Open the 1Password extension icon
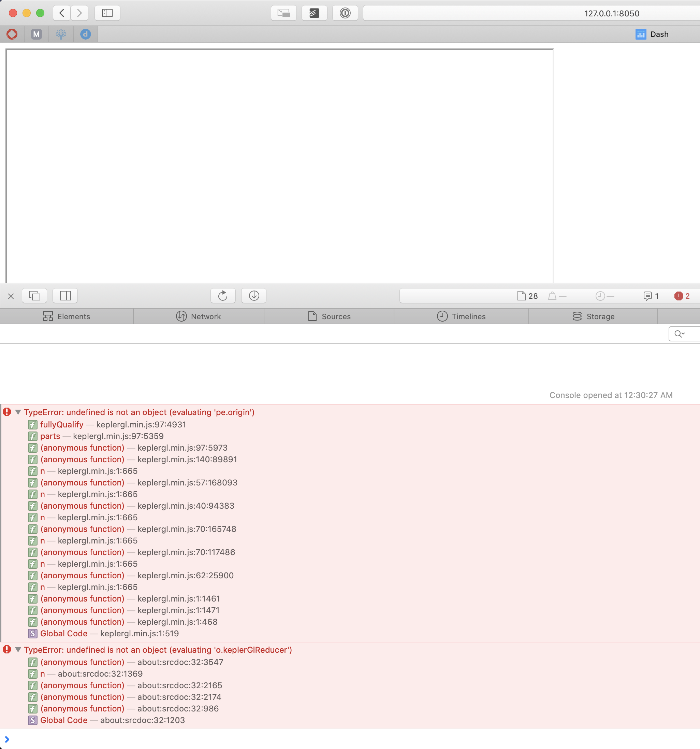Viewport: 700px width, 749px height. click(345, 13)
